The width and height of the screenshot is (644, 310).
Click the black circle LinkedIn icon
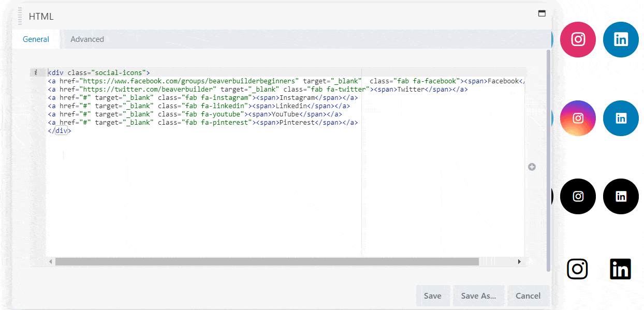click(621, 196)
